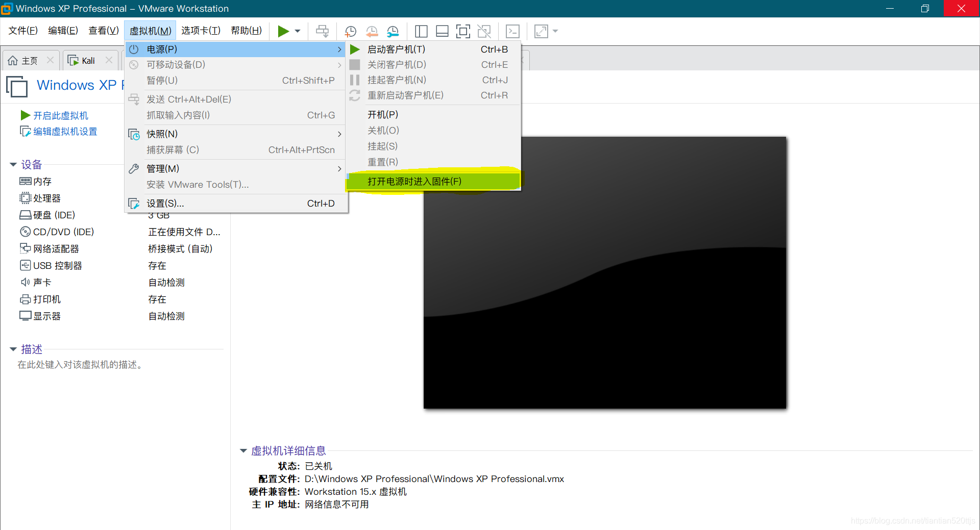
Task: Collapse the 设备 section
Action: pyautogui.click(x=13, y=165)
